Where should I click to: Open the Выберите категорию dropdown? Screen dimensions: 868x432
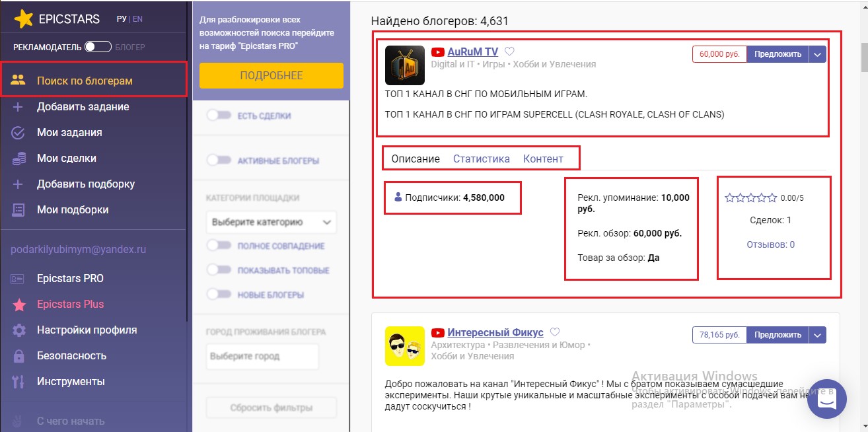271,223
